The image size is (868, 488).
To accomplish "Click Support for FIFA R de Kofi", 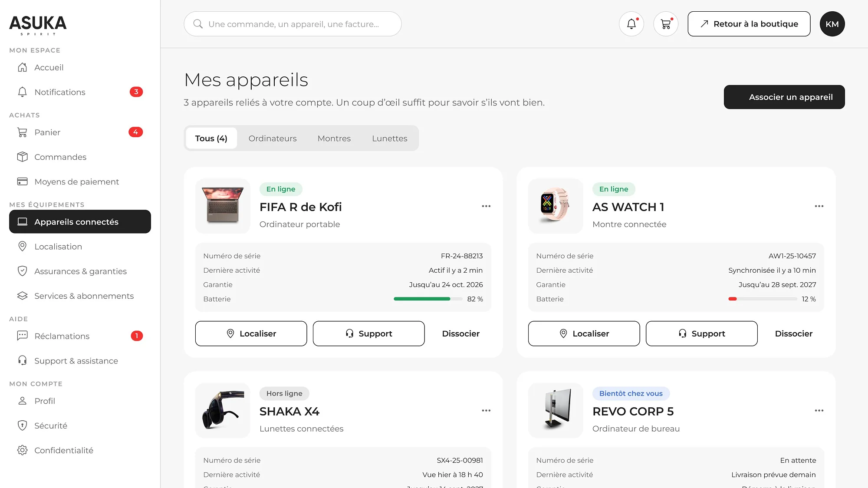I will pyautogui.click(x=369, y=334).
